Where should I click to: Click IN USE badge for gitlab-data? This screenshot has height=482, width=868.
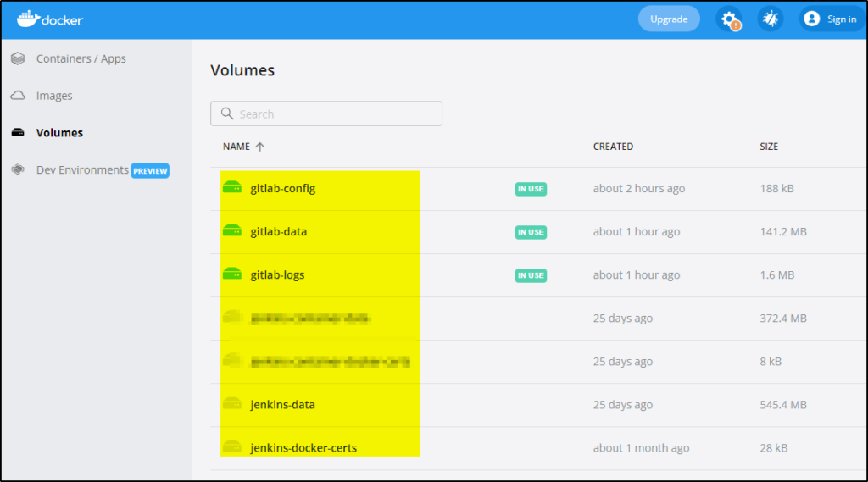[531, 232]
